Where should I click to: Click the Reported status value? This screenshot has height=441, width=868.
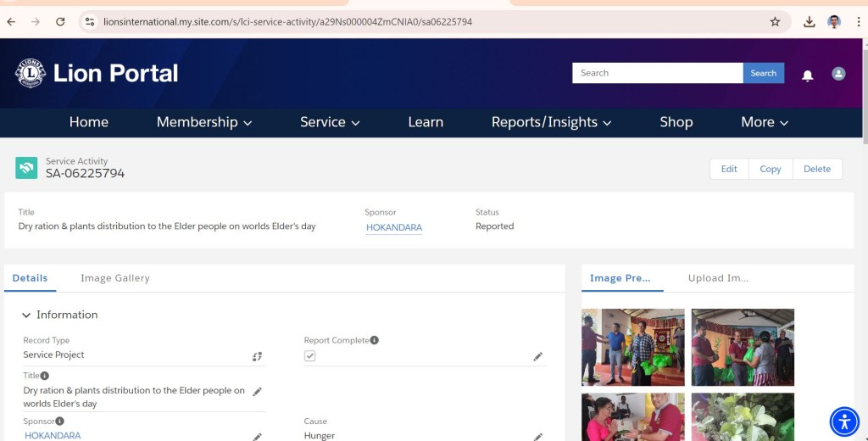(x=494, y=226)
